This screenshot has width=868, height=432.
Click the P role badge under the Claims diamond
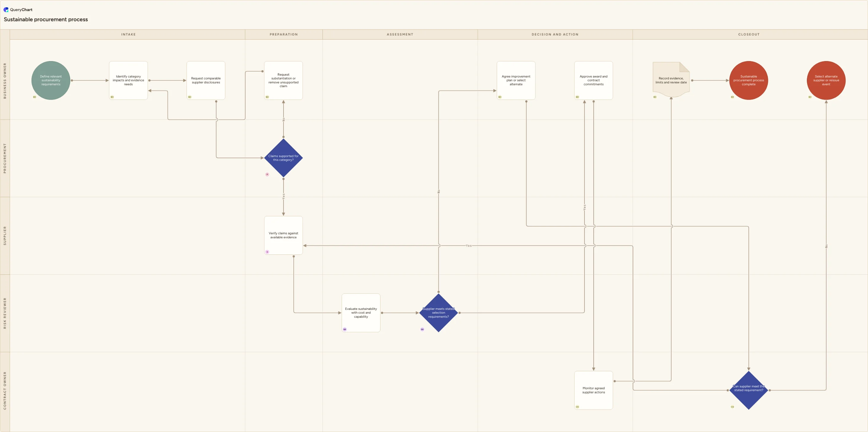[267, 174]
